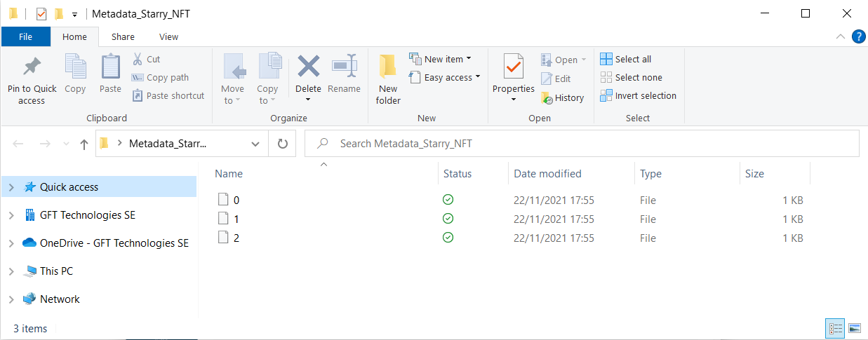This screenshot has height=340, width=868.
Task: Switch to Details view icon in status bar
Action: point(835,328)
